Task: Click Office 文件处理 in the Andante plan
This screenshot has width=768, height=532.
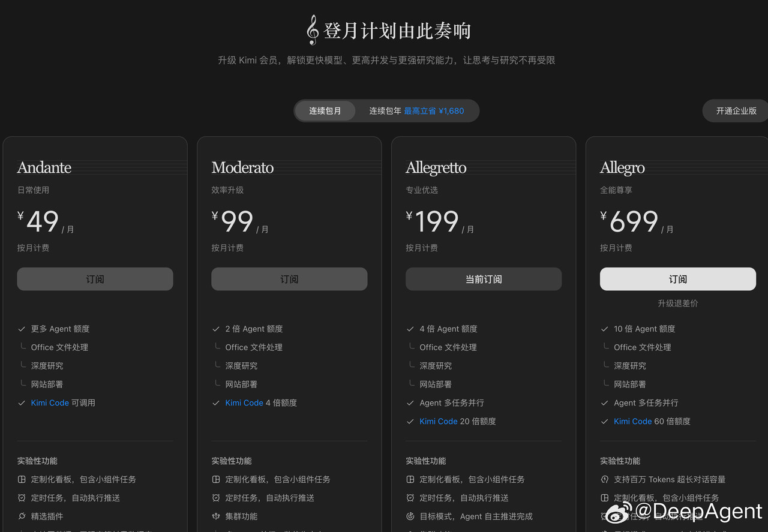Action: point(60,347)
